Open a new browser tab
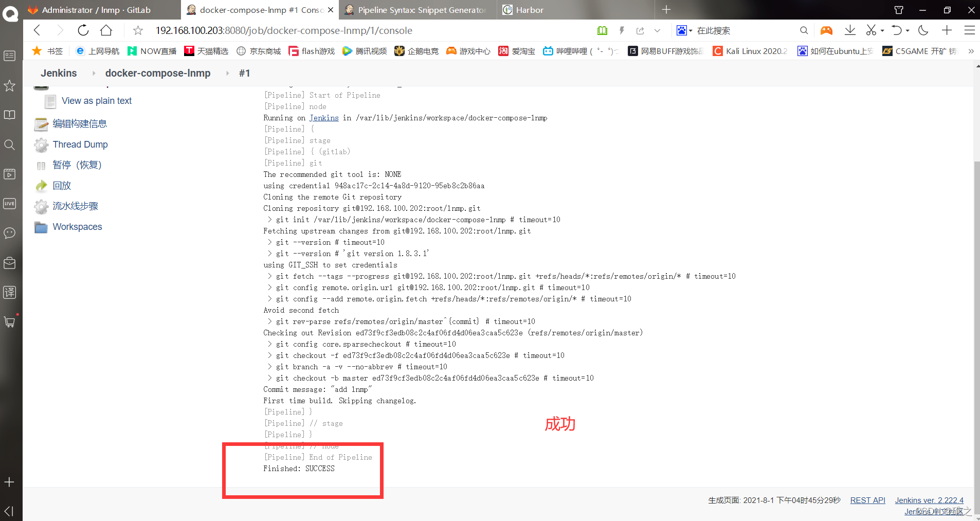 point(666,10)
